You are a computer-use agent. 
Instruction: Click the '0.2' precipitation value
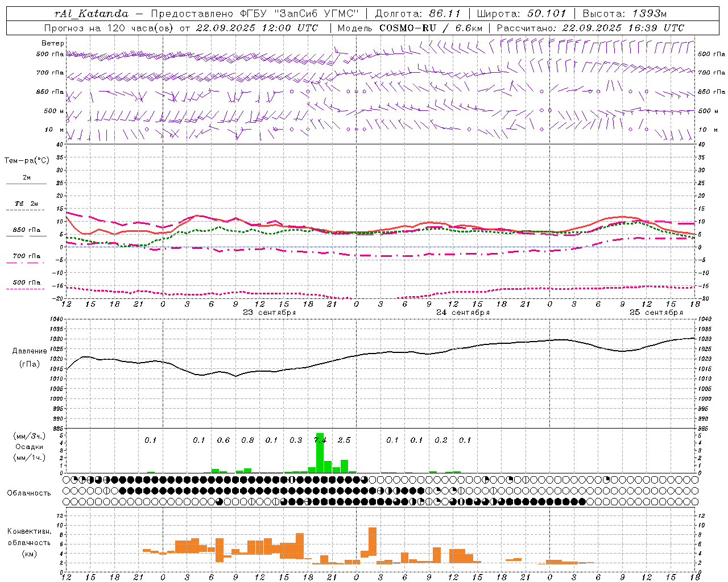(x=441, y=440)
